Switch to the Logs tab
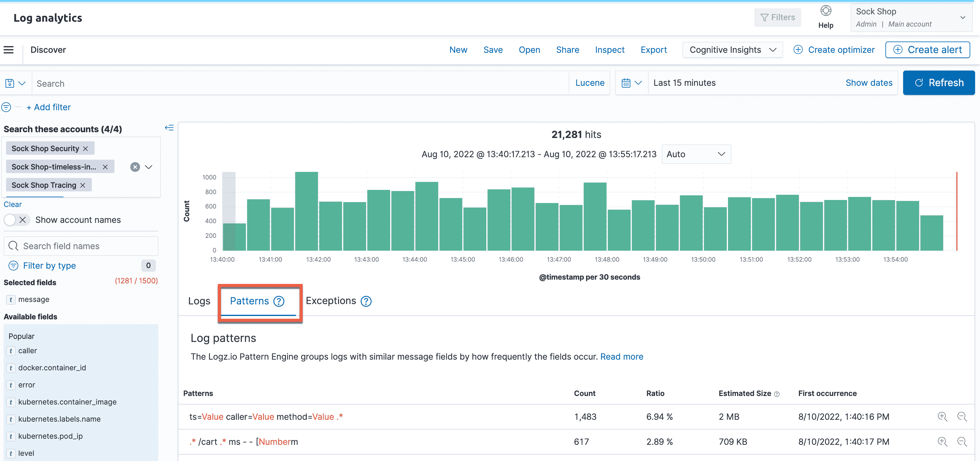This screenshot has width=980, height=461. (199, 301)
